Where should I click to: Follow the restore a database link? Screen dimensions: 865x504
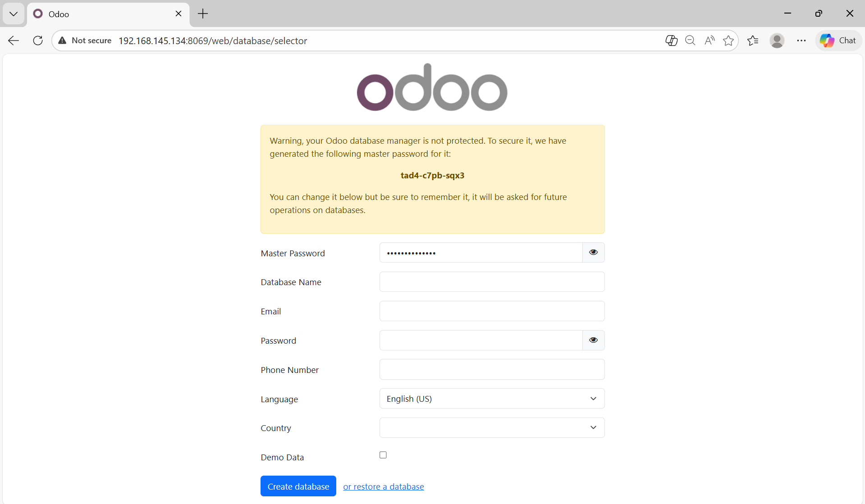click(x=383, y=486)
